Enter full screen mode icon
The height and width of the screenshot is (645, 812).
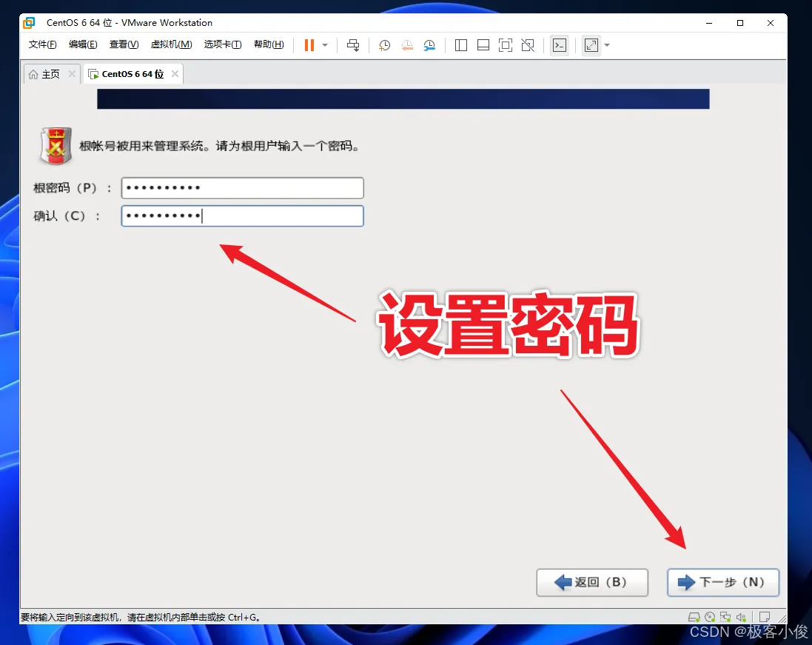coord(506,45)
